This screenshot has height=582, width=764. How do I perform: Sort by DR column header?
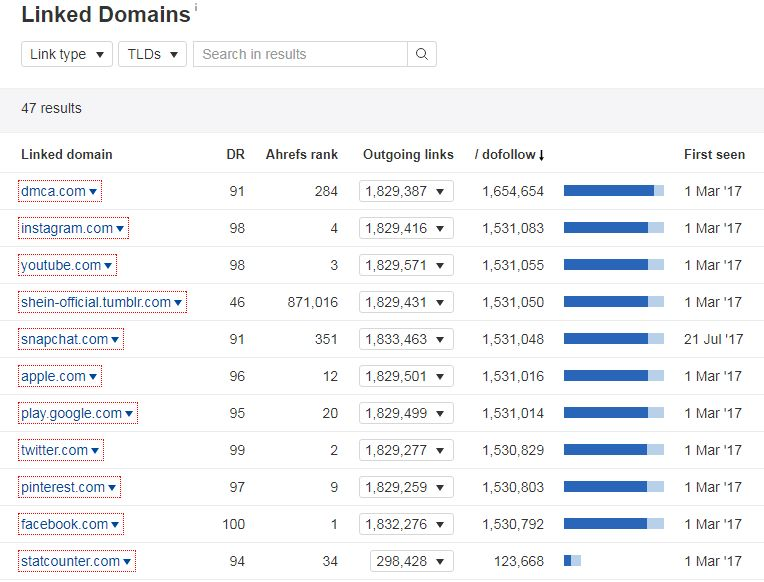click(x=235, y=155)
